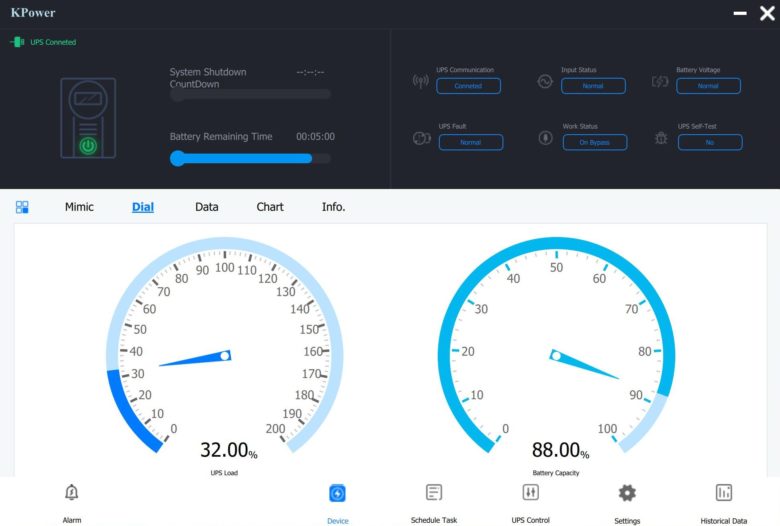This screenshot has width=780, height=526.
Task: Click the Battery Capacity caption under dial
Action: [x=556, y=473]
